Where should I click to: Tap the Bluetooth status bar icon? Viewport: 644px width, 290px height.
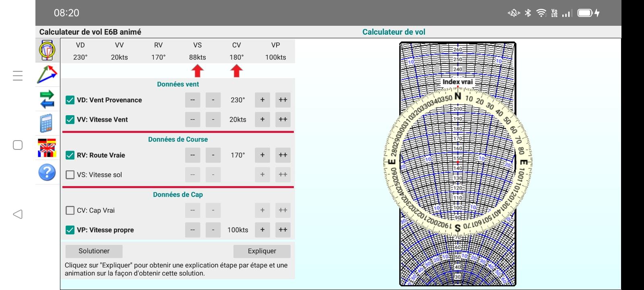click(x=528, y=13)
